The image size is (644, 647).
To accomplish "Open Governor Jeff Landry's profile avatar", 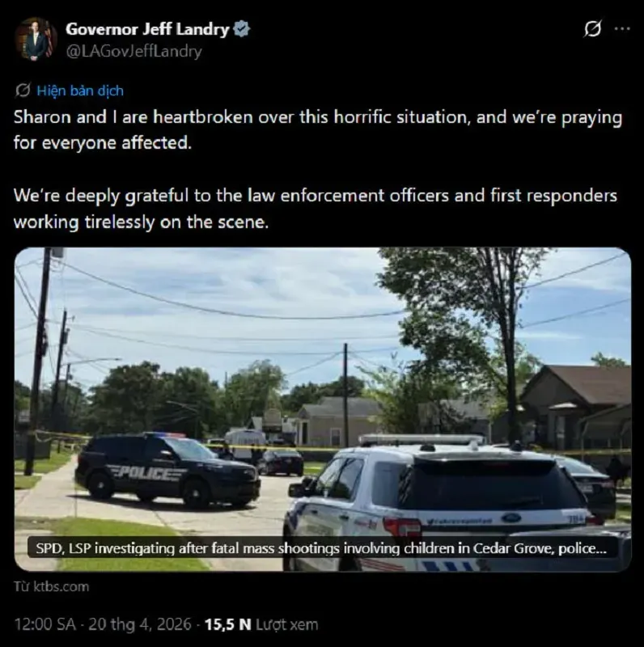I will [36, 39].
